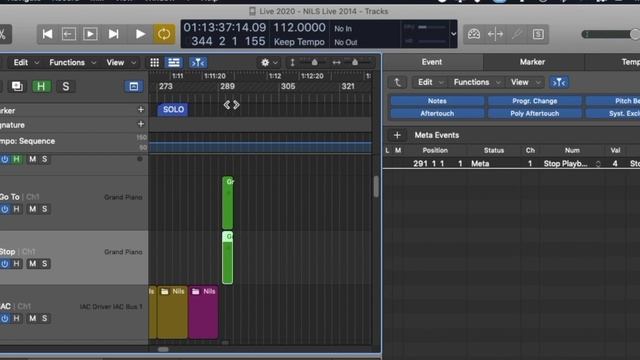Click play from selection button
This screenshot has height=360, width=640.
tap(90, 34)
